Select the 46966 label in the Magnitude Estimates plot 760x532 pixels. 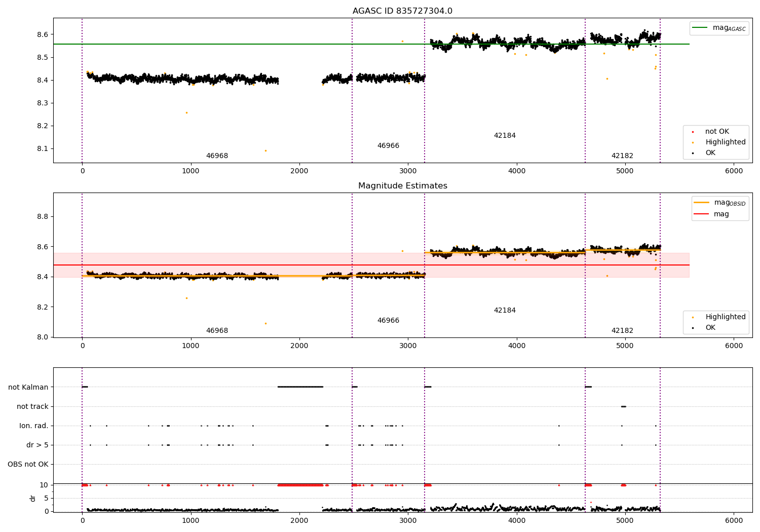[x=388, y=321]
